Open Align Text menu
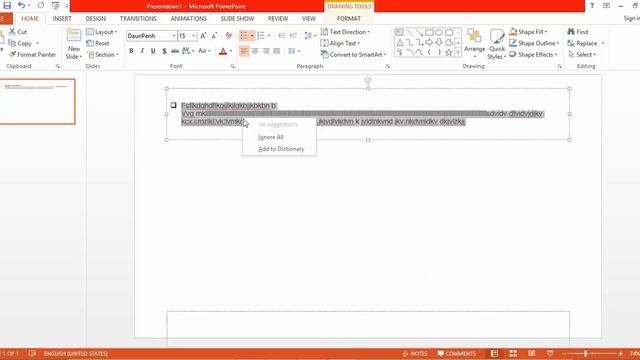Screen dimensions: 640x360 340,43
